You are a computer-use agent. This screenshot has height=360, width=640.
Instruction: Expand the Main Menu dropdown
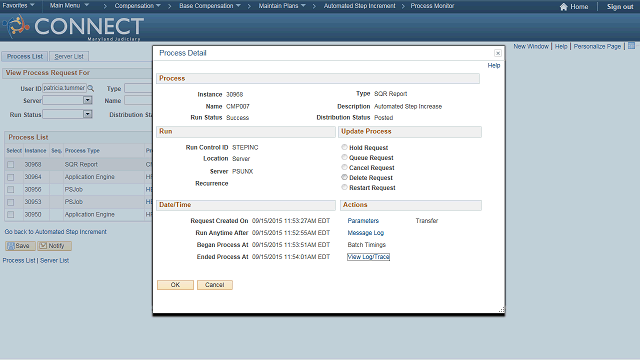69,6
